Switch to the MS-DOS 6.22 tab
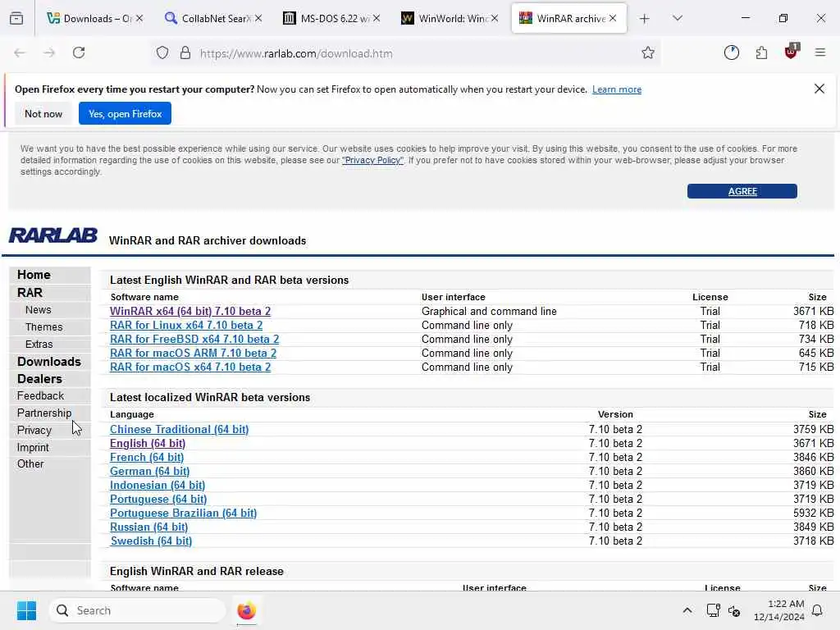840x630 pixels. 331,18
